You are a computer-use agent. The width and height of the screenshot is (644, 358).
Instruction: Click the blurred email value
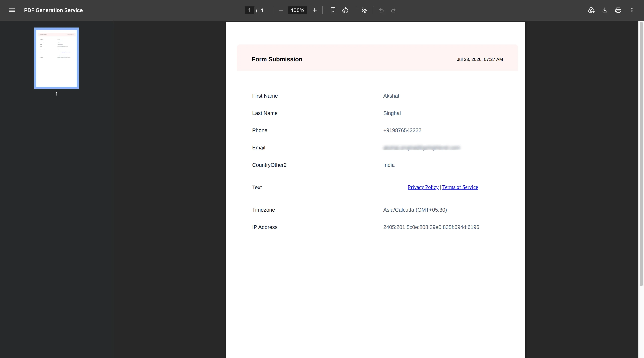coord(422,148)
